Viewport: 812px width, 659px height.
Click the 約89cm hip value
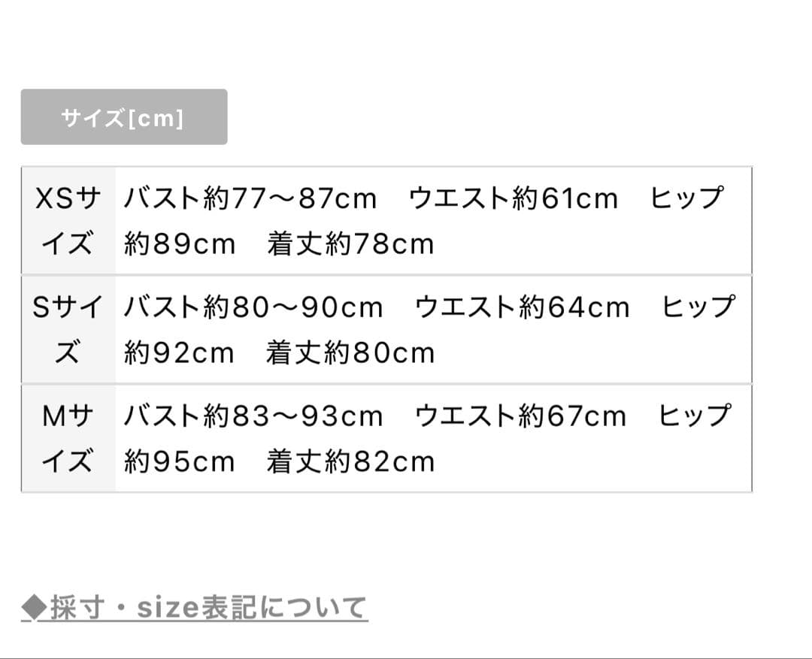coord(180,244)
